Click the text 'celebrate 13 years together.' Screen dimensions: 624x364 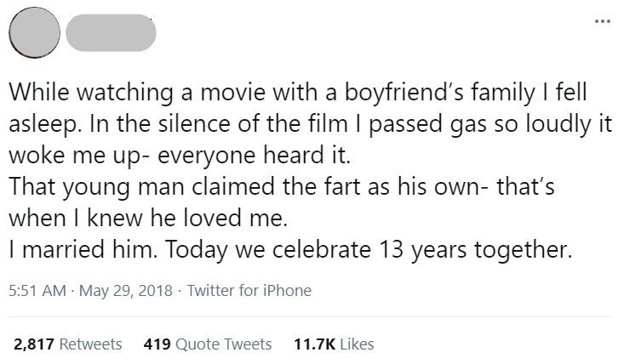(422, 249)
